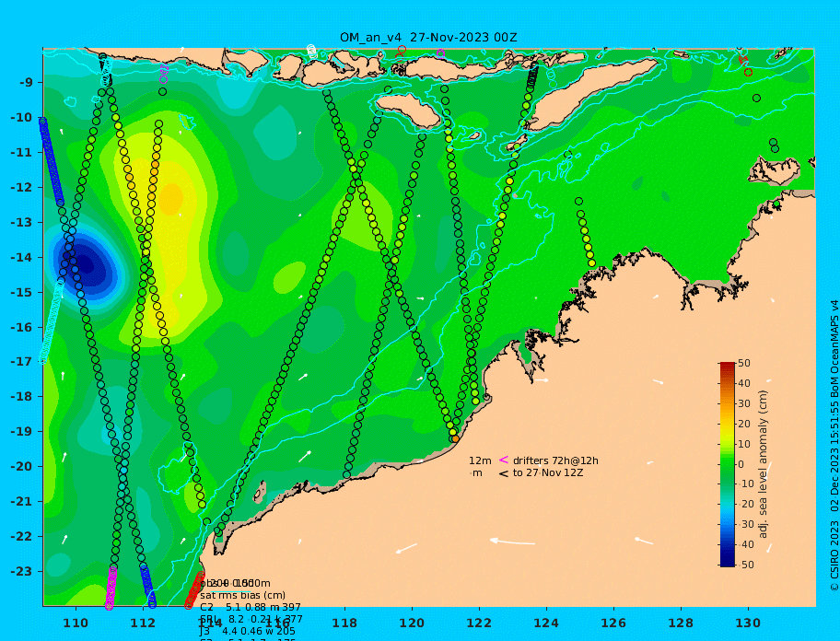Image resolution: width=840 pixels, height=641 pixels.
Task: Click the black '<' arrow beside 'to 27 Nov 12Z'
Action: 504,473
